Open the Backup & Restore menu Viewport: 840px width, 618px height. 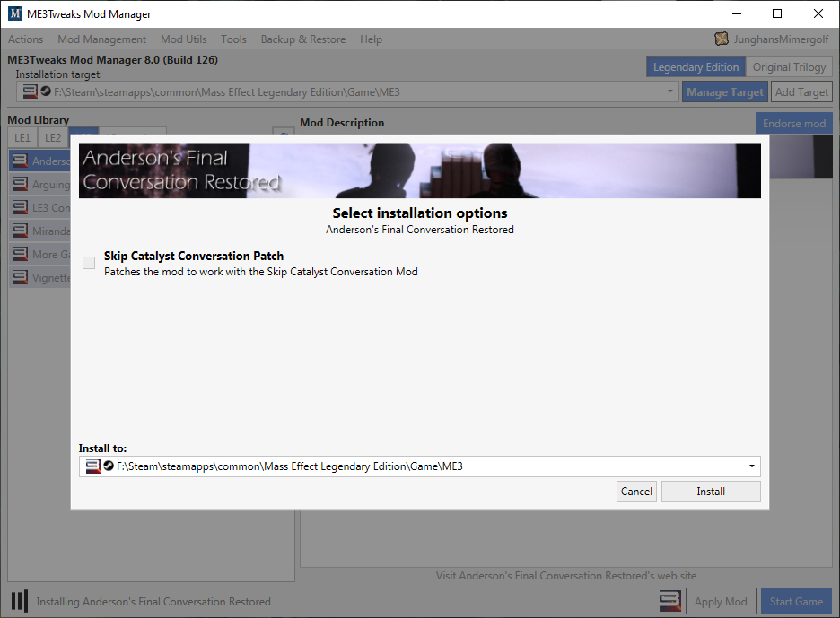[303, 39]
